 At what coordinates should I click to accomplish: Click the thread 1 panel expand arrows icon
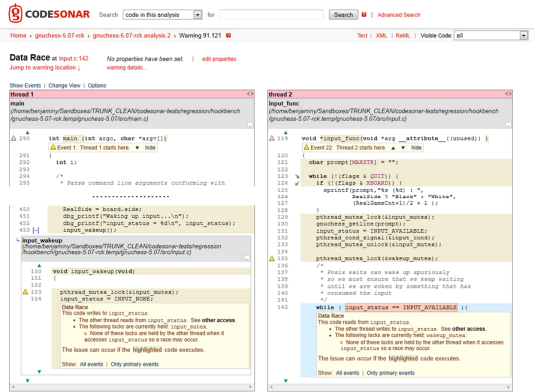[x=250, y=94]
